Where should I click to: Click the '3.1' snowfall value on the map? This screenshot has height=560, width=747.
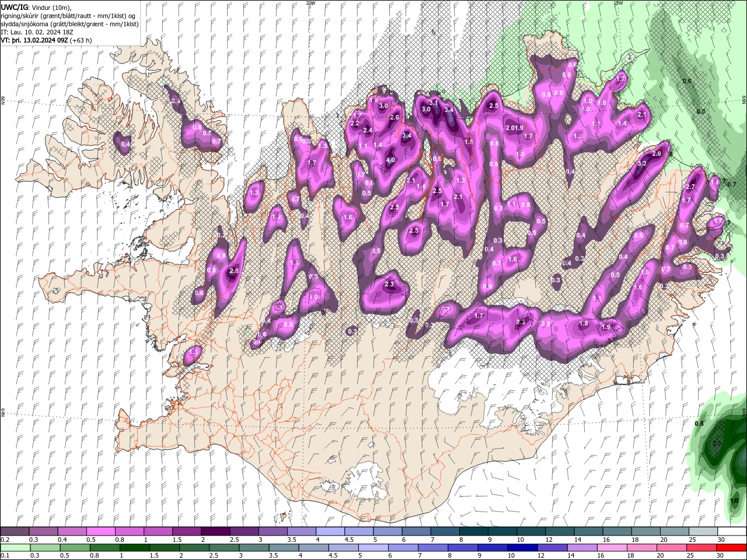click(434, 103)
